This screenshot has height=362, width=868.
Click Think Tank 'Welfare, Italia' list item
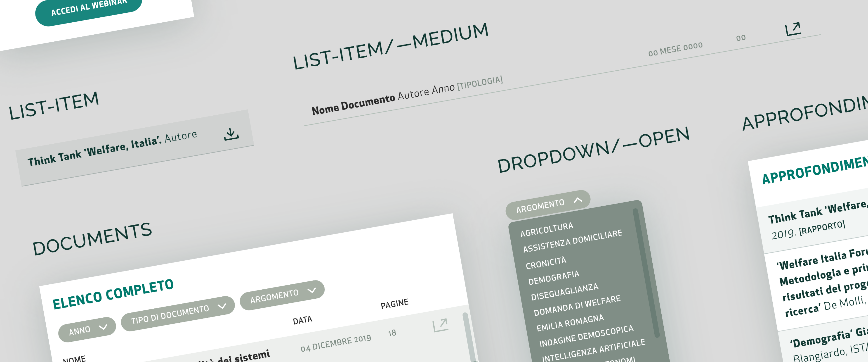(135, 148)
